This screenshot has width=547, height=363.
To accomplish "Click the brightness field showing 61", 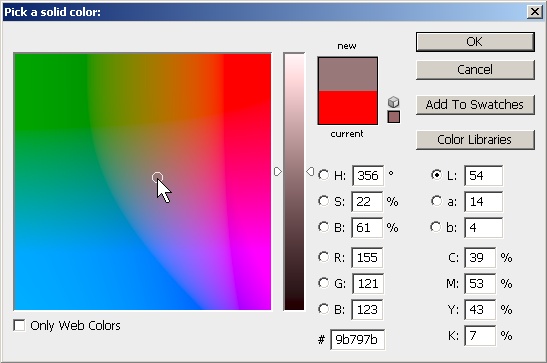I will [367, 228].
